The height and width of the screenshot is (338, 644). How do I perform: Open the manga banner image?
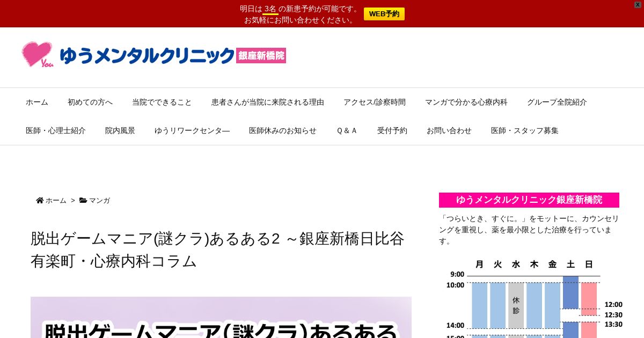[221, 317]
